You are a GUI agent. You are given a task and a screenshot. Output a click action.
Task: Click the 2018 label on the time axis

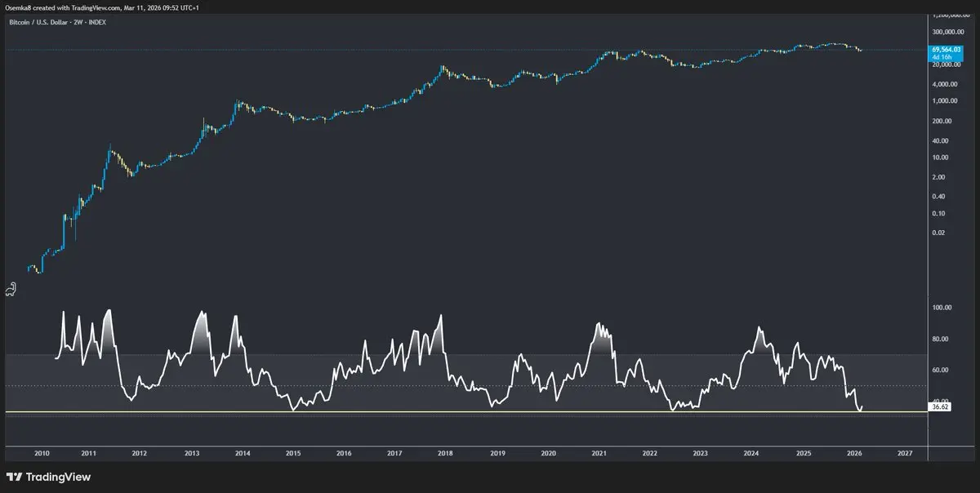(x=445, y=452)
